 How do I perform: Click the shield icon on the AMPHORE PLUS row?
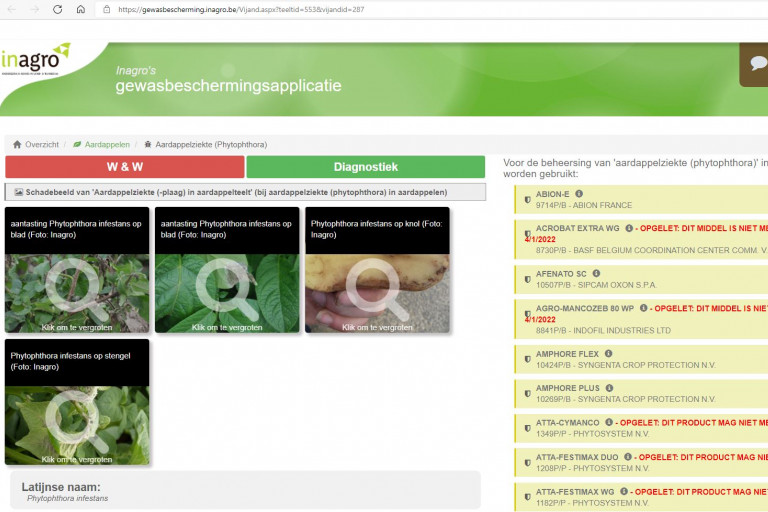(528, 393)
